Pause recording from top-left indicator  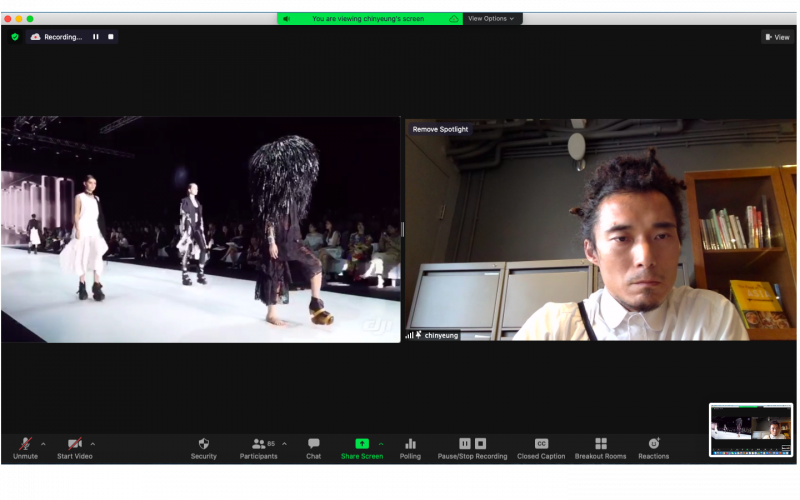95,37
